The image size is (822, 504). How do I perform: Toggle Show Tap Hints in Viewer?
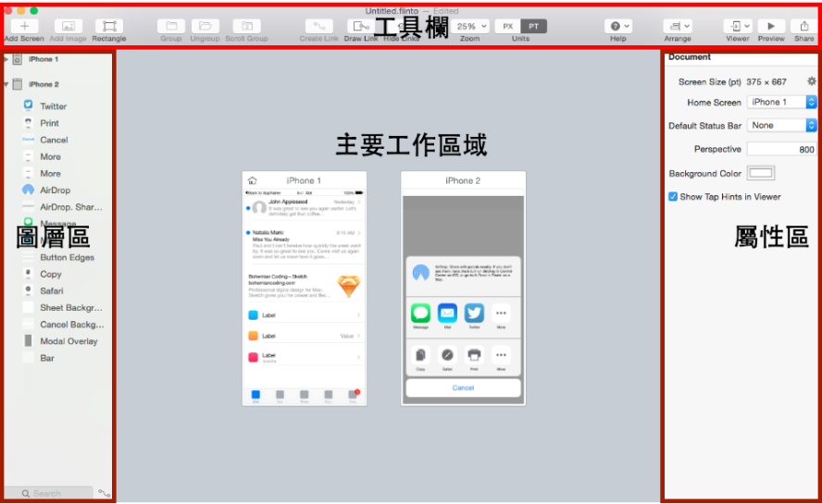coord(673,197)
